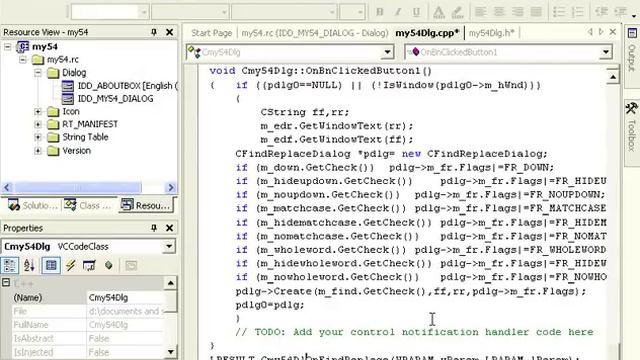
Task: Open the Toolbox side panel
Action: point(632,132)
